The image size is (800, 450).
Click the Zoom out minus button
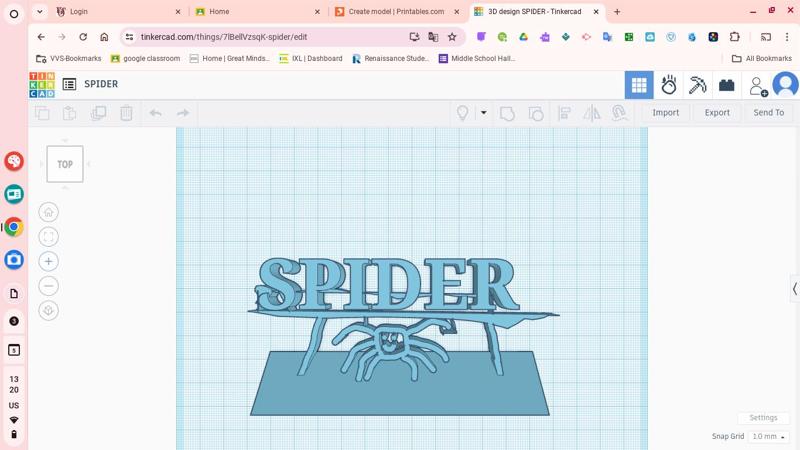click(x=48, y=286)
